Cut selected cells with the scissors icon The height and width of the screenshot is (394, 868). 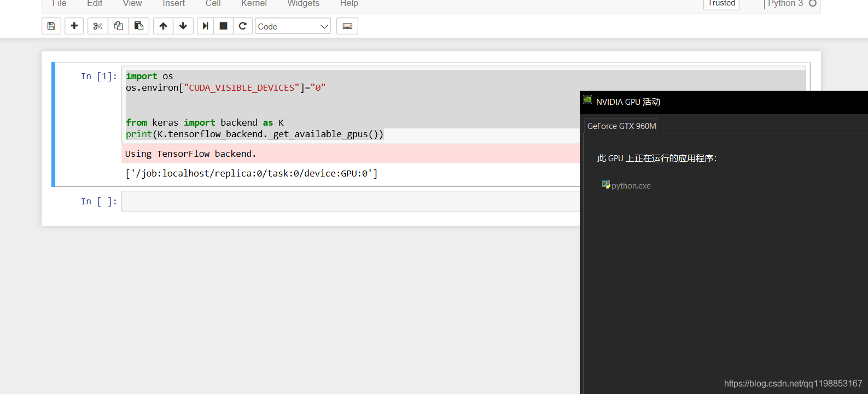point(98,26)
